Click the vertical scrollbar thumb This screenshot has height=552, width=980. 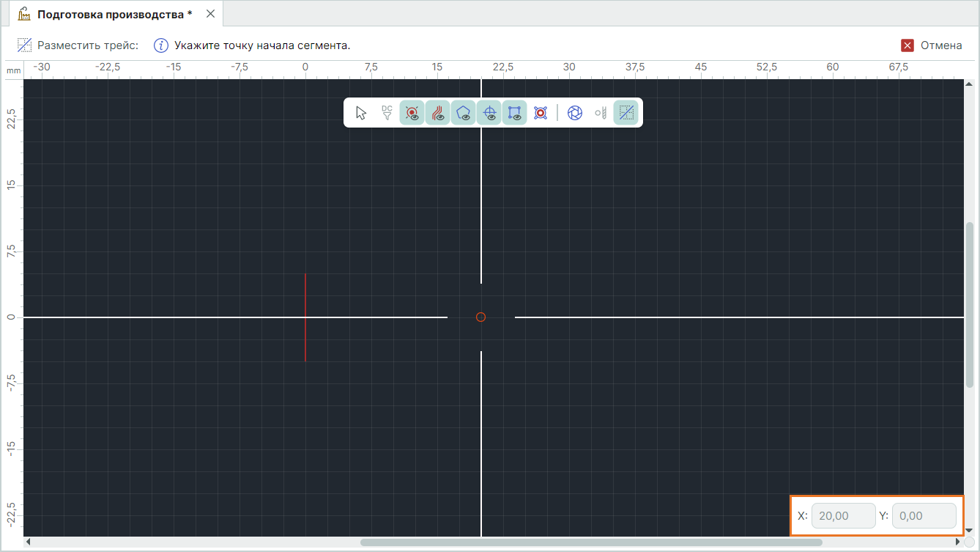[969, 304]
